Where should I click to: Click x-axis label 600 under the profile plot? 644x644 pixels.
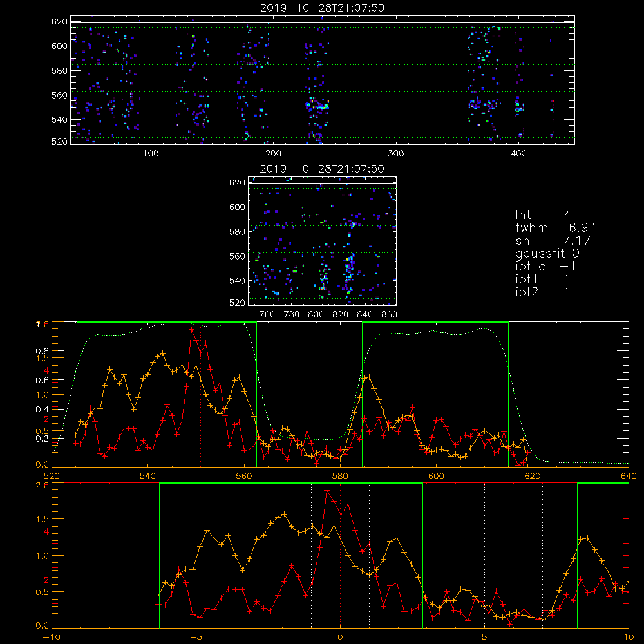436,476
